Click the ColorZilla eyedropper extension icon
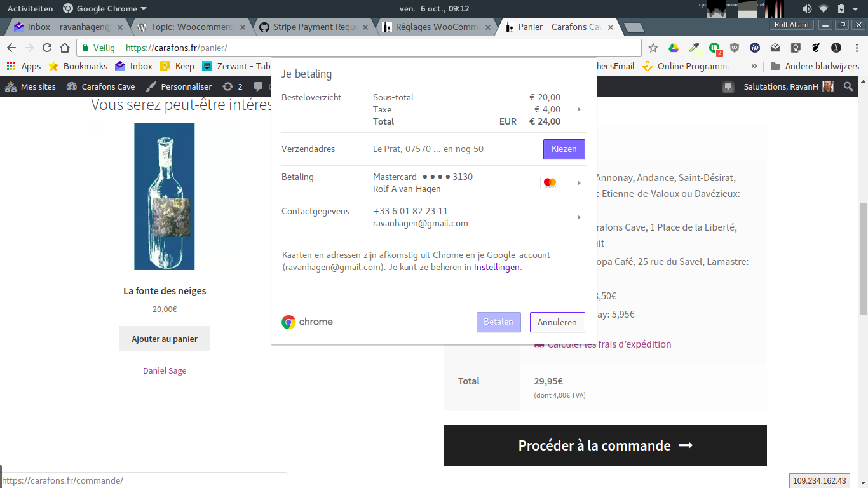The height and width of the screenshot is (488, 868). [x=694, y=47]
